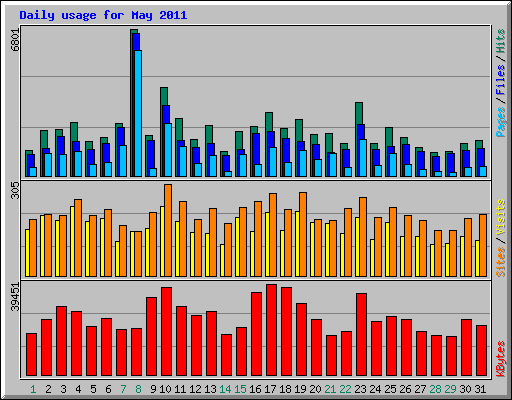This screenshot has width=512, height=400.
Task: Click the "Daily usage for May 2011" title
Action: [103, 15]
